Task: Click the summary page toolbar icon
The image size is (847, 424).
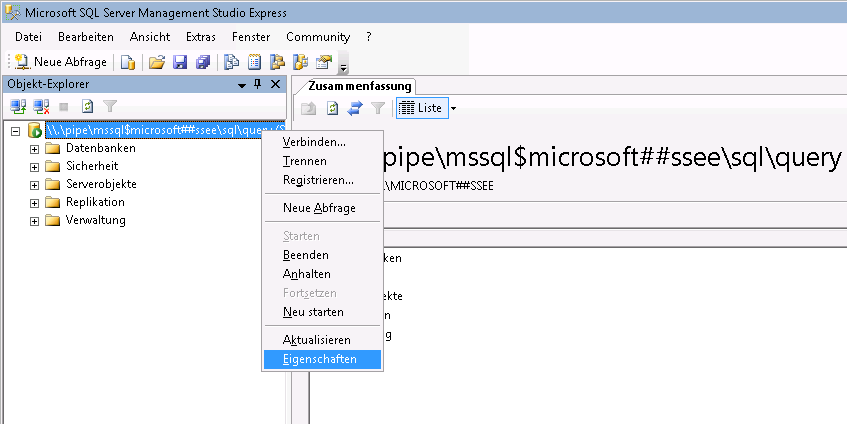Action: 254,62
